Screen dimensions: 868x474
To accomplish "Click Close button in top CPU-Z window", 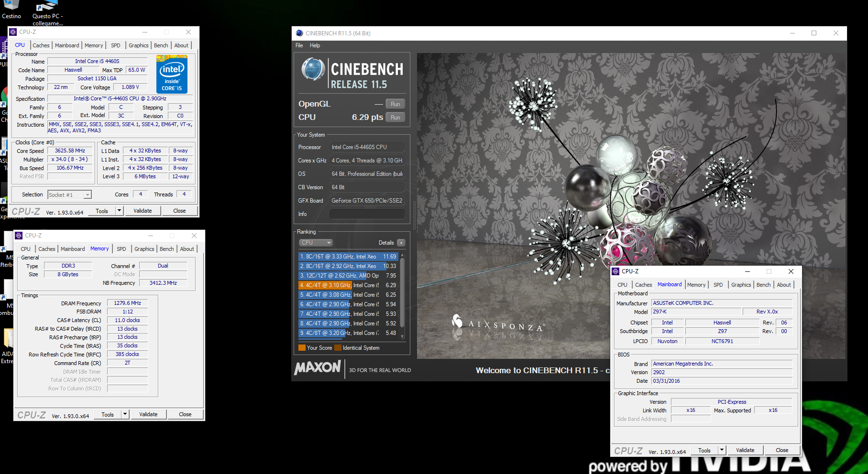I will [x=179, y=211].
